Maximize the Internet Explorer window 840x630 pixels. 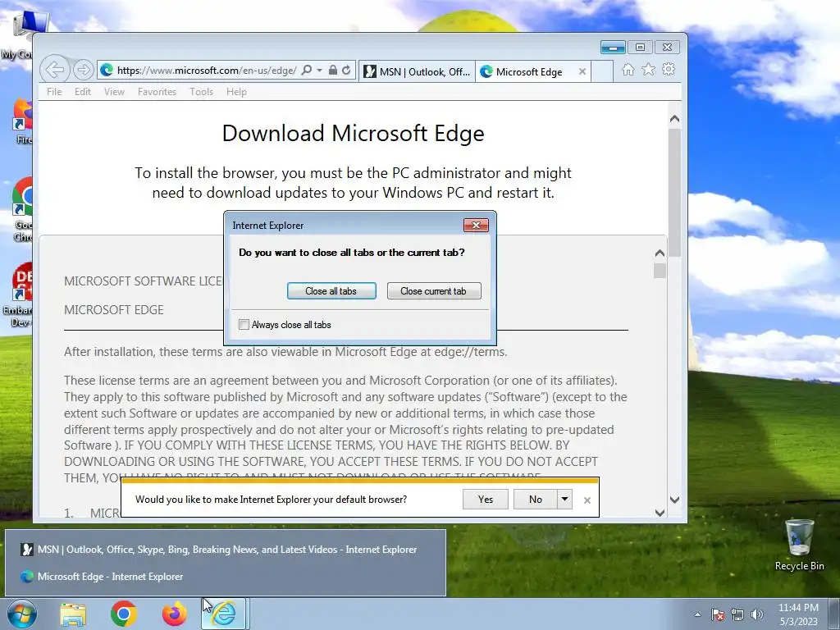point(640,47)
